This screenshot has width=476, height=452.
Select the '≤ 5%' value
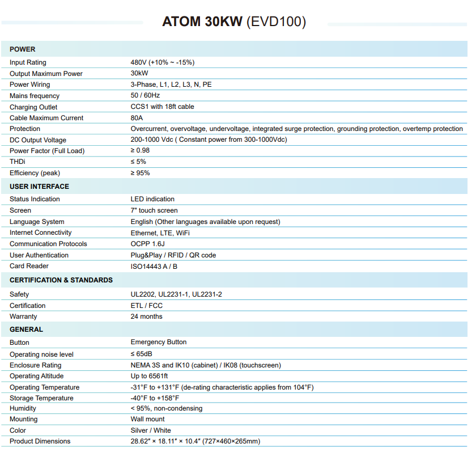[138, 162]
